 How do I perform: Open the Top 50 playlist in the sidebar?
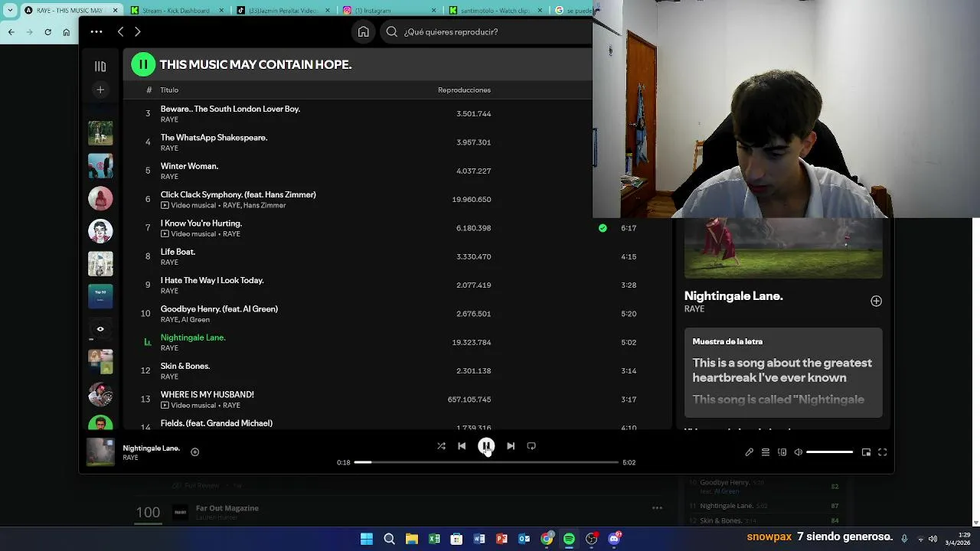100,296
